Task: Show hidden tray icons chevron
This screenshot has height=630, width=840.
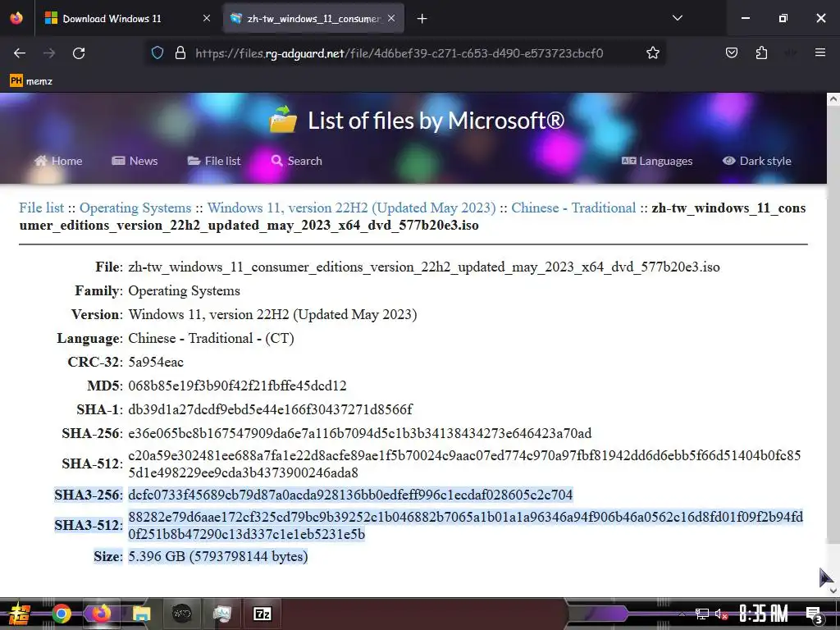Action: pos(682,614)
